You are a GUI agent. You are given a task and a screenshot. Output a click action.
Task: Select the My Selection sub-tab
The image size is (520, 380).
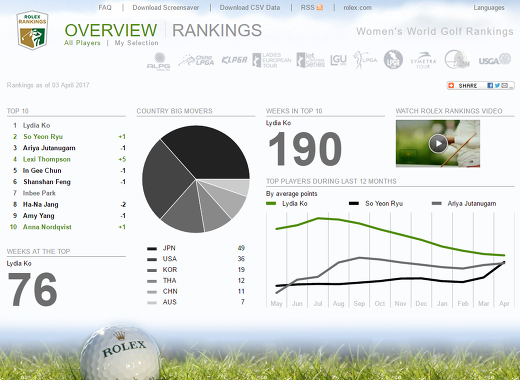[x=136, y=43]
